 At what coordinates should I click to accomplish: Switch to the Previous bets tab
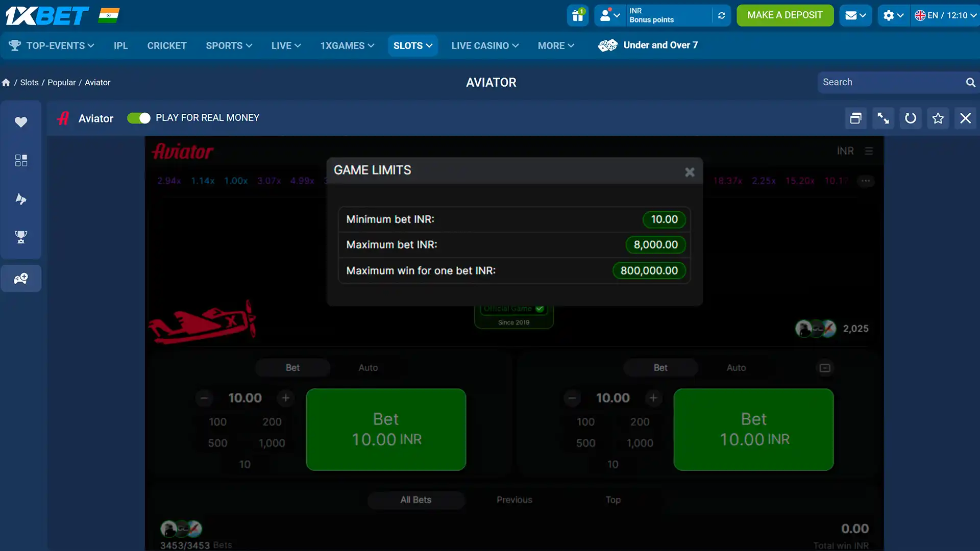point(514,500)
